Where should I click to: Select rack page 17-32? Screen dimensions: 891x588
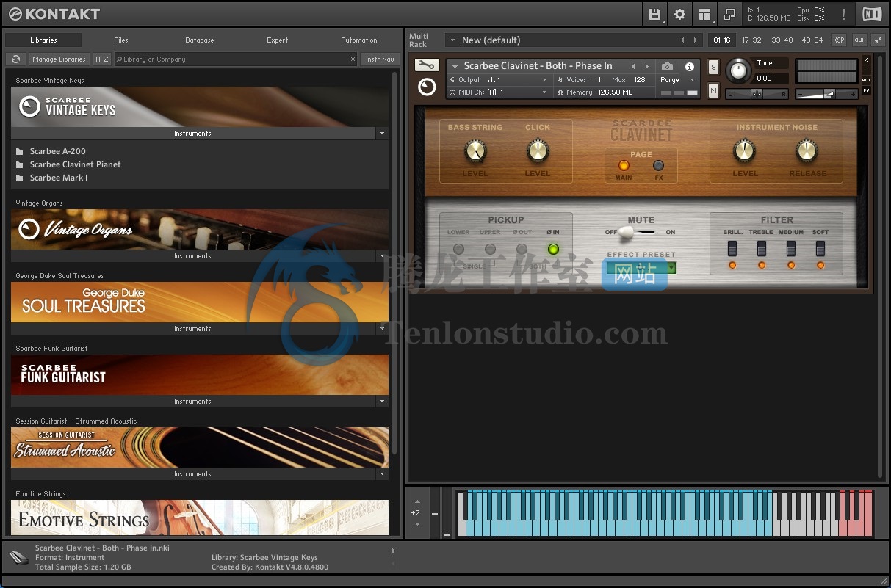(x=751, y=40)
